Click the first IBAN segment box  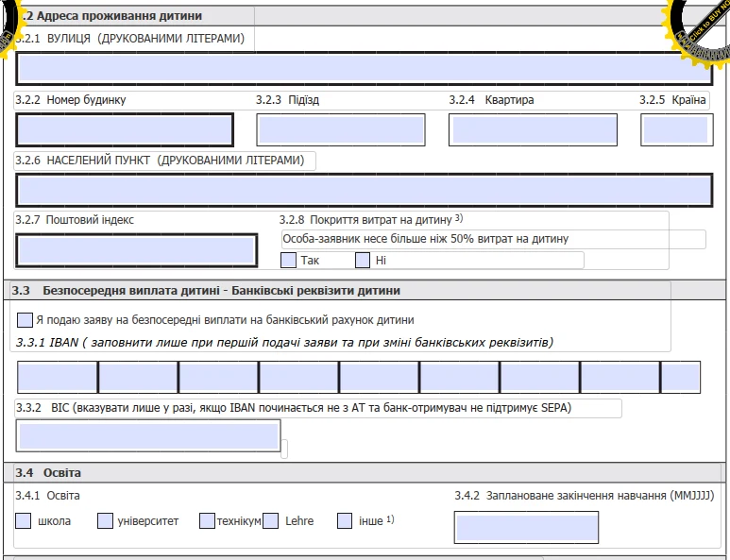[58, 377]
